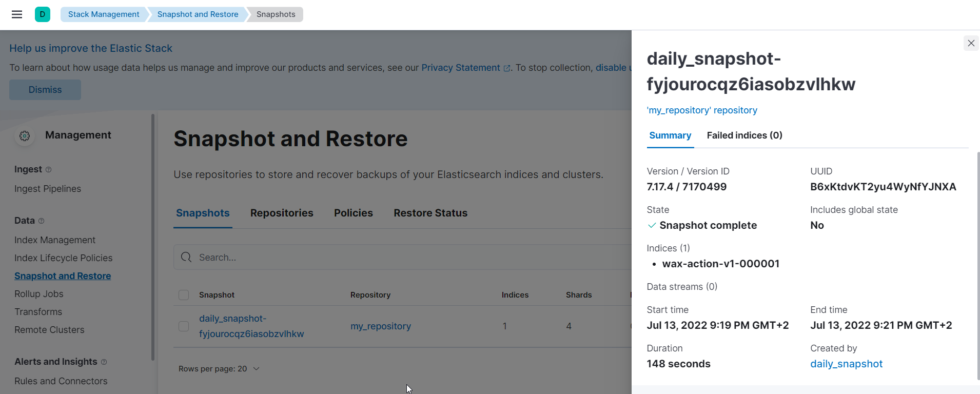The height and width of the screenshot is (394, 980).
Task: Open Remote Clusters page
Action: [49, 330]
